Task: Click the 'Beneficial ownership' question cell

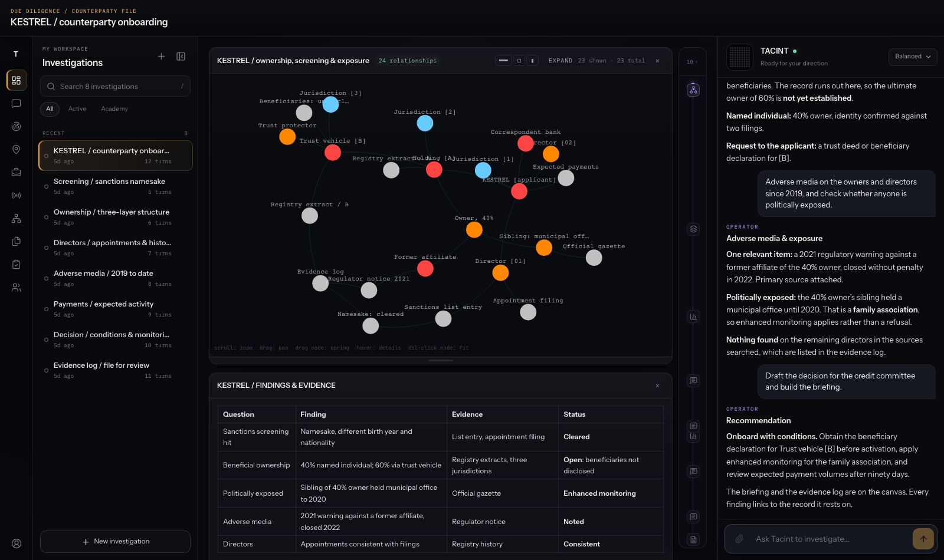Action: pos(257,465)
